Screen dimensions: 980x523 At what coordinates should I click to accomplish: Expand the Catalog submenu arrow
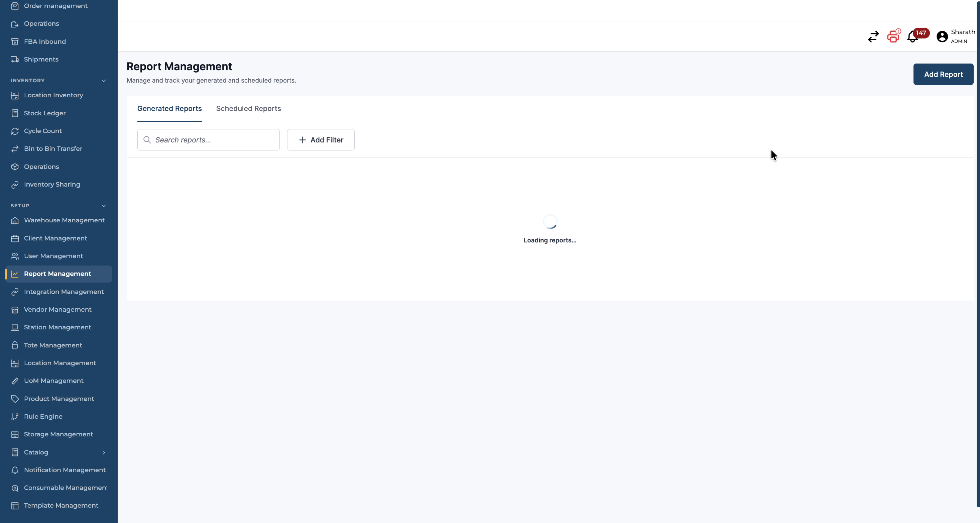click(x=104, y=452)
